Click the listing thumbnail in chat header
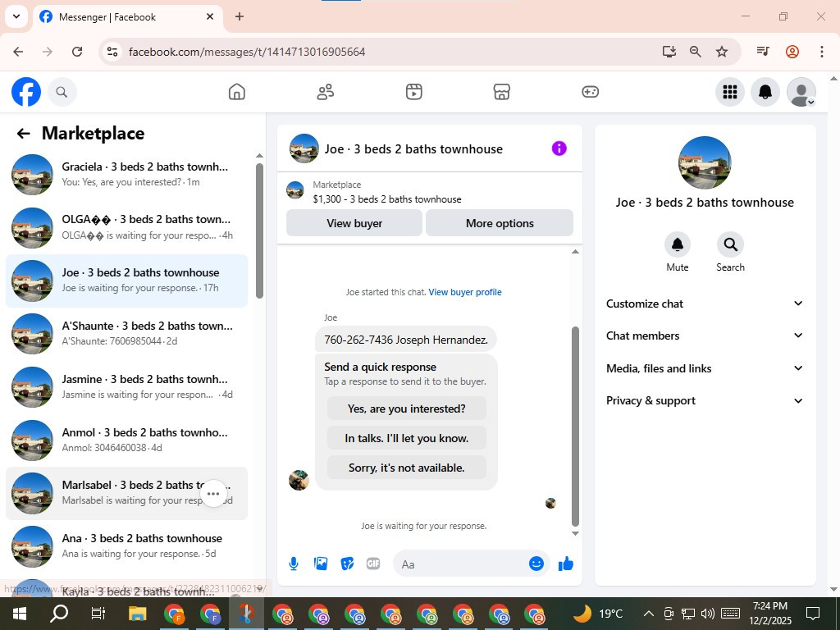 pyautogui.click(x=304, y=148)
